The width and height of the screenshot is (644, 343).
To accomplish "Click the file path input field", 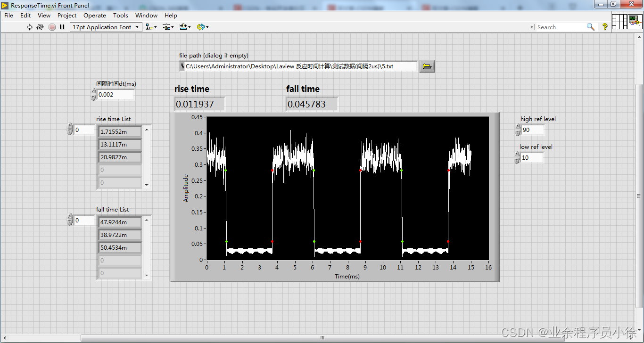I will (x=301, y=66).
